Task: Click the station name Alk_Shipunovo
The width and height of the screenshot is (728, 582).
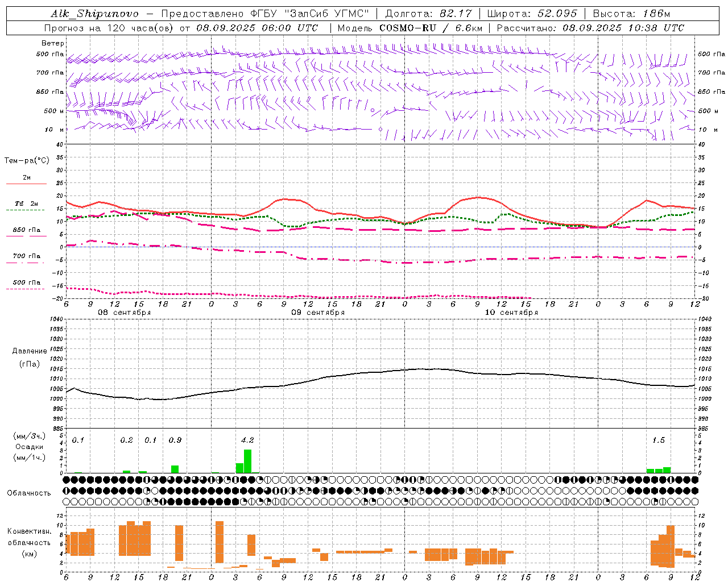Action: (94, 14)
